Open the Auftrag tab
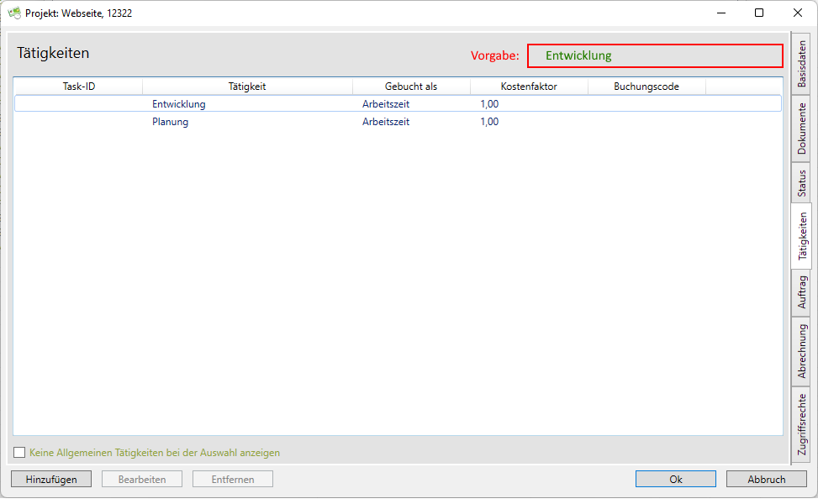Screen dimensions: 818x504 [801, 292]
